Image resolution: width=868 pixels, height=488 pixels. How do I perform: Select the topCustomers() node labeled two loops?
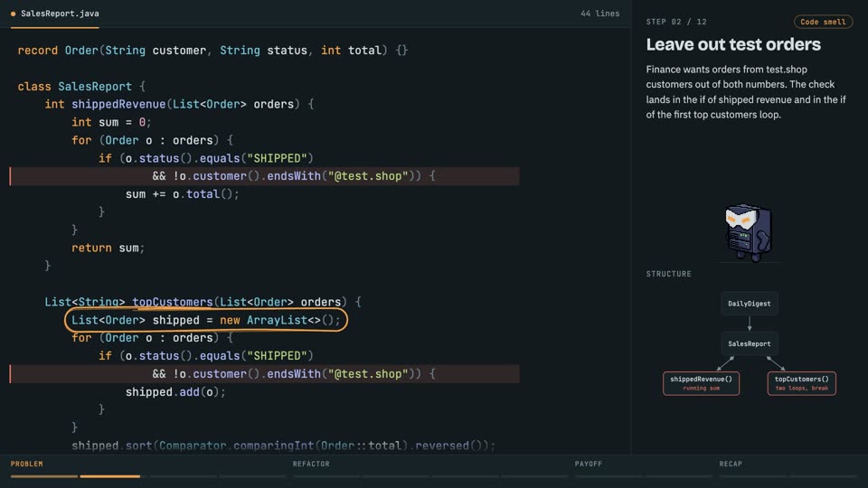802,383
